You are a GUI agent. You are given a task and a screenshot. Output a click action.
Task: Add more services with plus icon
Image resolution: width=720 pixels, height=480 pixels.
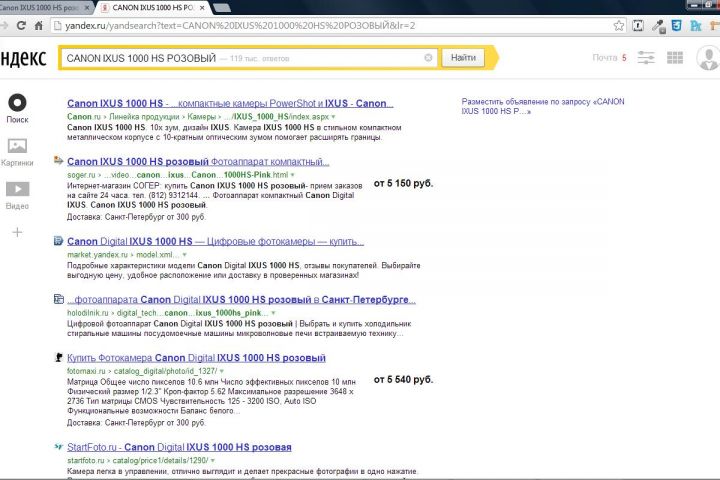coord(17,232)
